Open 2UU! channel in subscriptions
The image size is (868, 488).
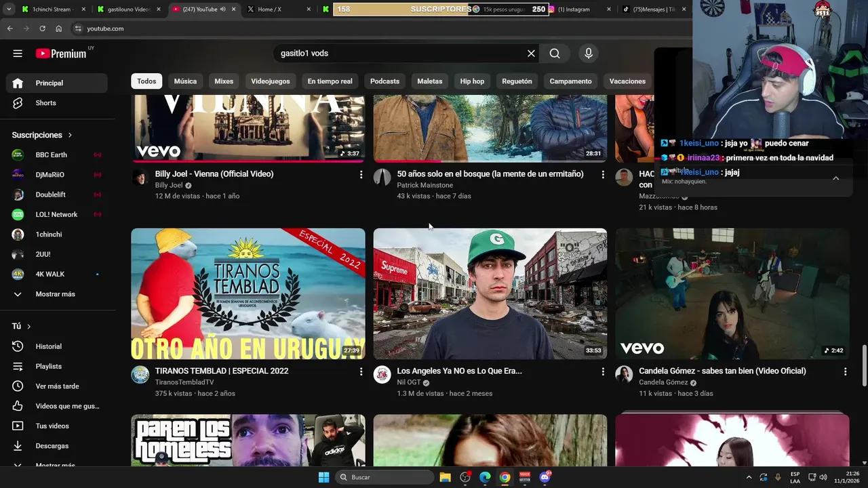pyautogui.click(x=56, y=254)
